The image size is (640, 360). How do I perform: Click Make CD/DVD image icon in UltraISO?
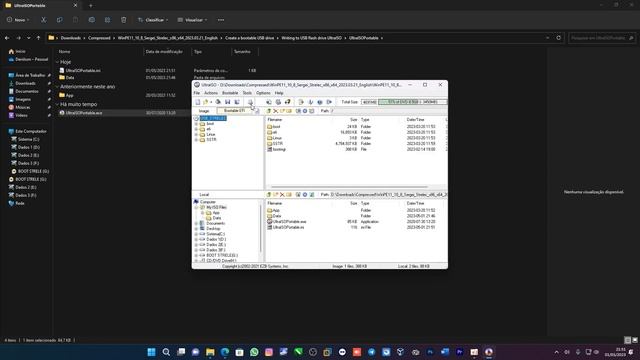(269, 102)
